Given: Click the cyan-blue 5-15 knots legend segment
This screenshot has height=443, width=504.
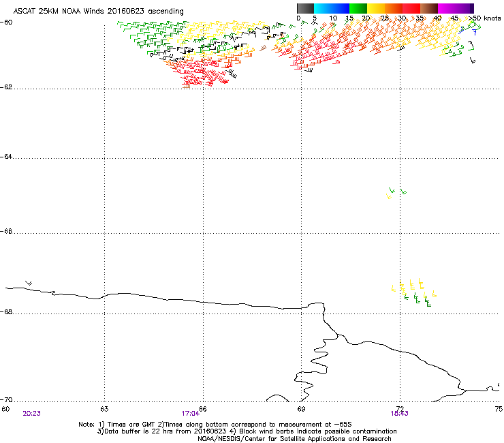Looking at the screenshot, I should pyautogui.click(x=332, y=8).
